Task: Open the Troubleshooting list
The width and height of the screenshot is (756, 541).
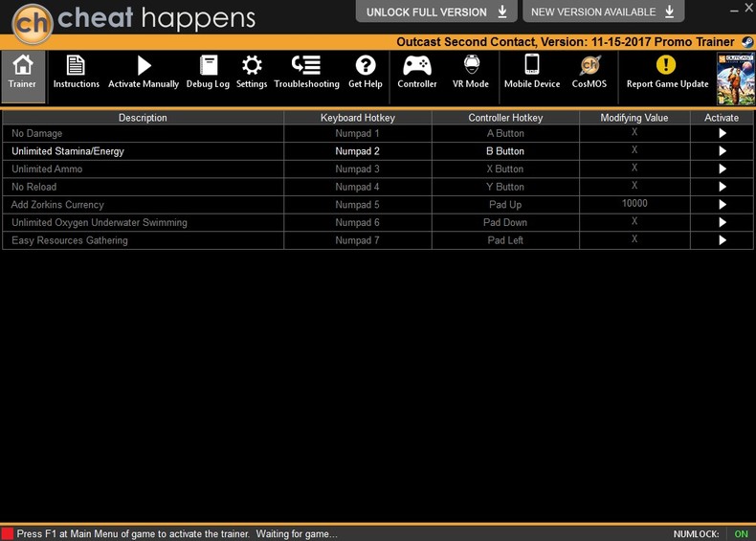Action: click(x=306, y=73)
